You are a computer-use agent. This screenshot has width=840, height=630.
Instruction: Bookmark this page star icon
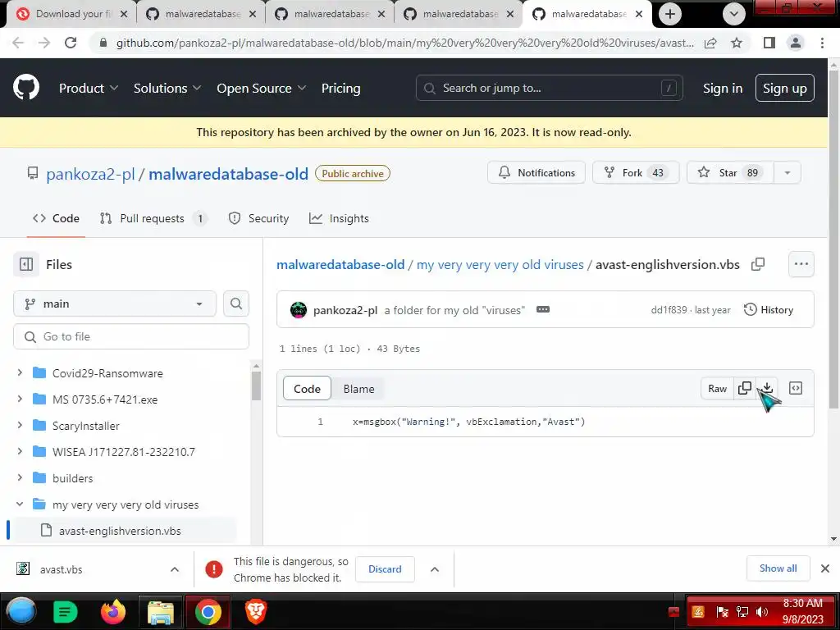[x=737, y=43]
